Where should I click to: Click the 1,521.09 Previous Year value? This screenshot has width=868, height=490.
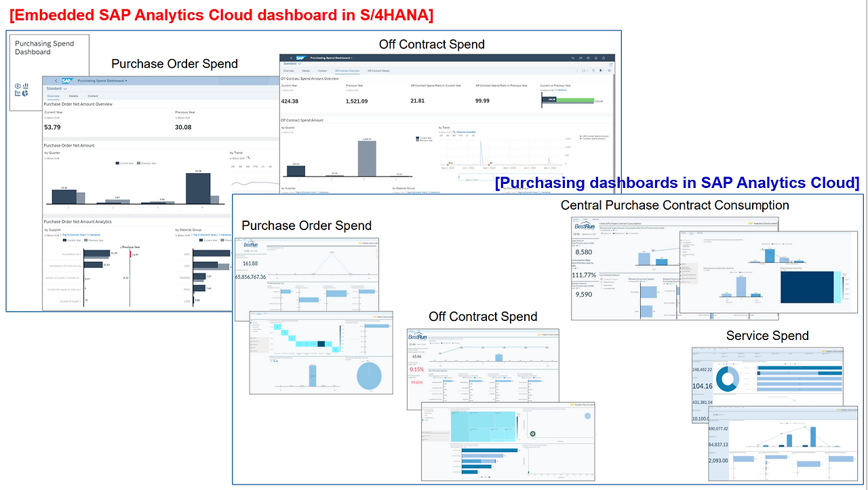357,101
